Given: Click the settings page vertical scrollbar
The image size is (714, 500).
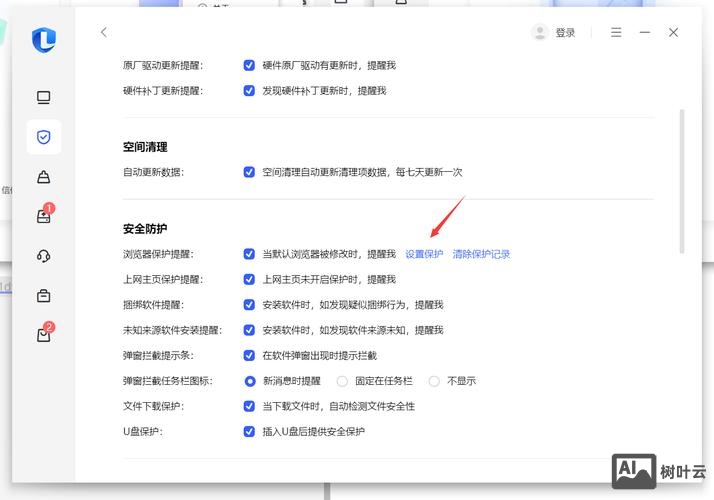Looking at the screenshot, I should coord(682,181).
